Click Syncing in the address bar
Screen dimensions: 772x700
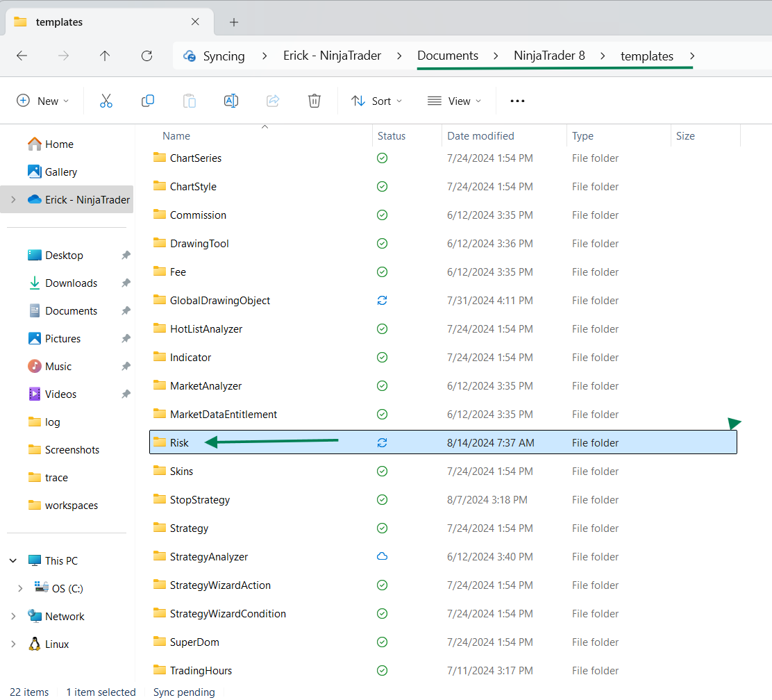[x=224, y=56]
